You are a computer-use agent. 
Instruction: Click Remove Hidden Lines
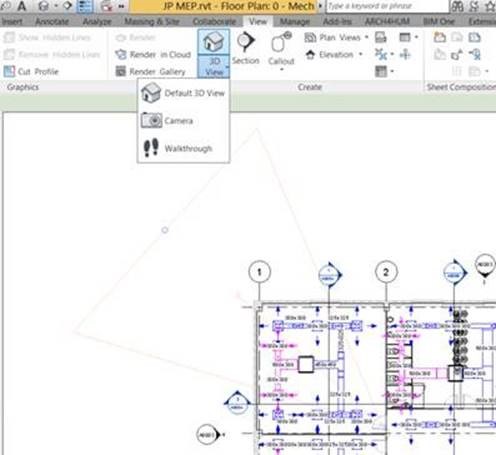point(52,54)
